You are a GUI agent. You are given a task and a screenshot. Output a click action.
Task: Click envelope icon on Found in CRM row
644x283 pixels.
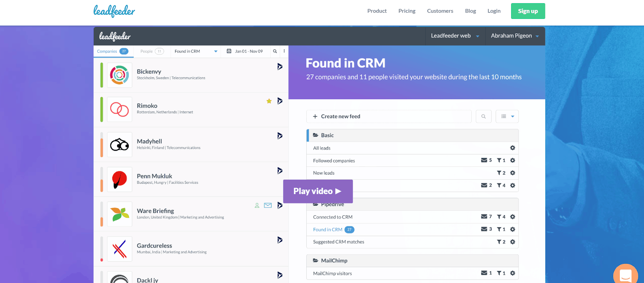(x=484, y=229)
